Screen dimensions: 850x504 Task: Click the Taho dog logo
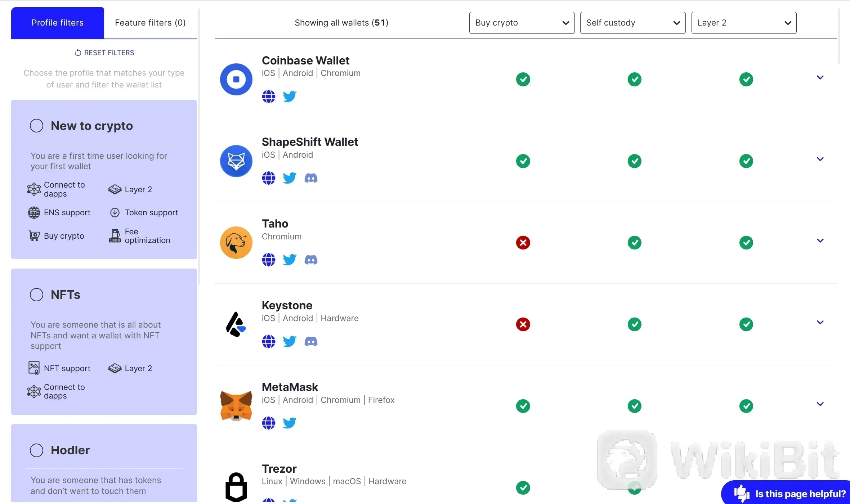[236, 243]
